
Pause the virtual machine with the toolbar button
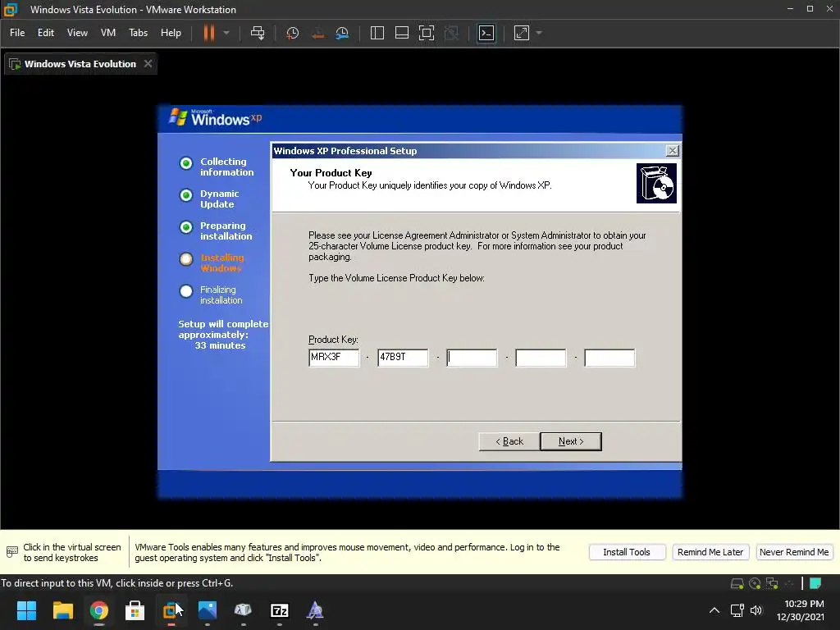[209, 33]
